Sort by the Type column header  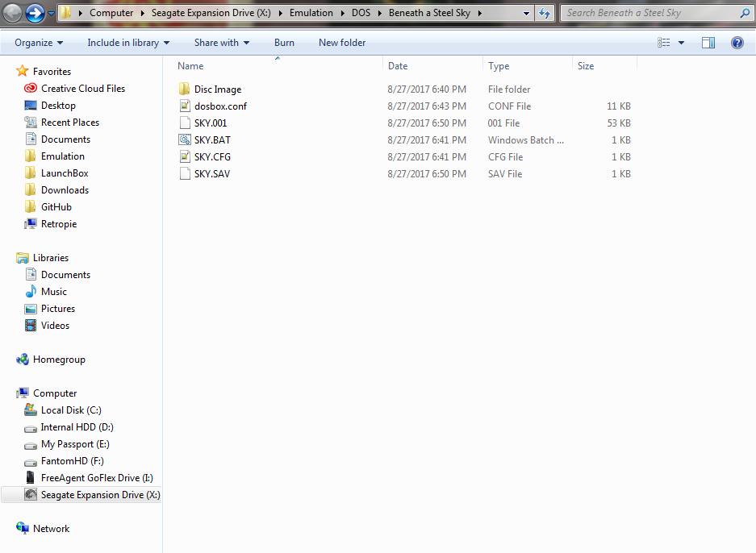point(499,66)
